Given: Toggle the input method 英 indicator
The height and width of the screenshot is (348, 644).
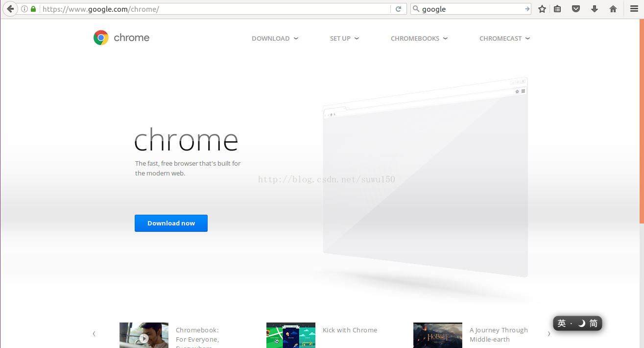Looking at the screenshot, I should coord(562,323).
